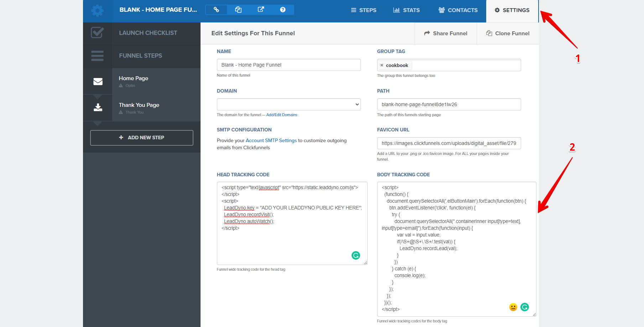This screenshot has width=644, height=327.
Task: Open the STATS tab
Action: [406, 10]
